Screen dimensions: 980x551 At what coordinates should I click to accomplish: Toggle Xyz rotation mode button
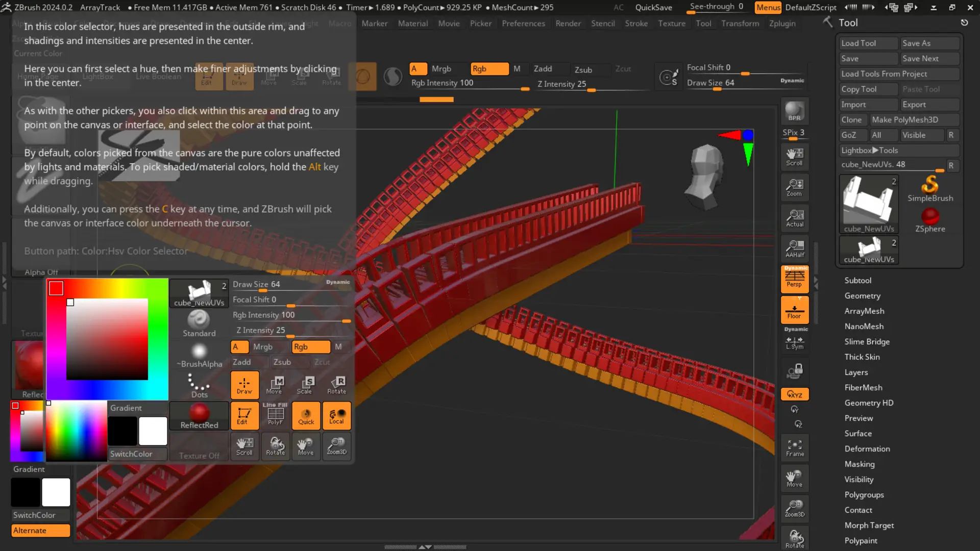(x=794, y=394)
